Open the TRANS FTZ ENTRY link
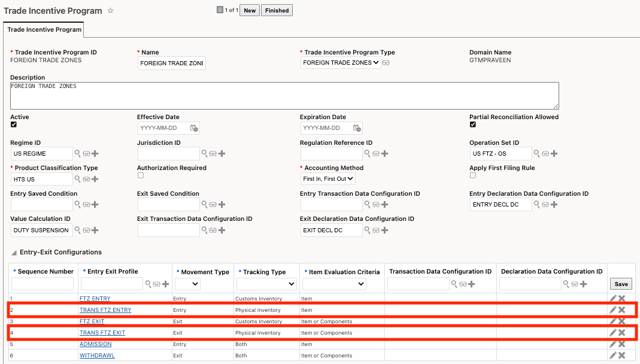 coord(105,310)
